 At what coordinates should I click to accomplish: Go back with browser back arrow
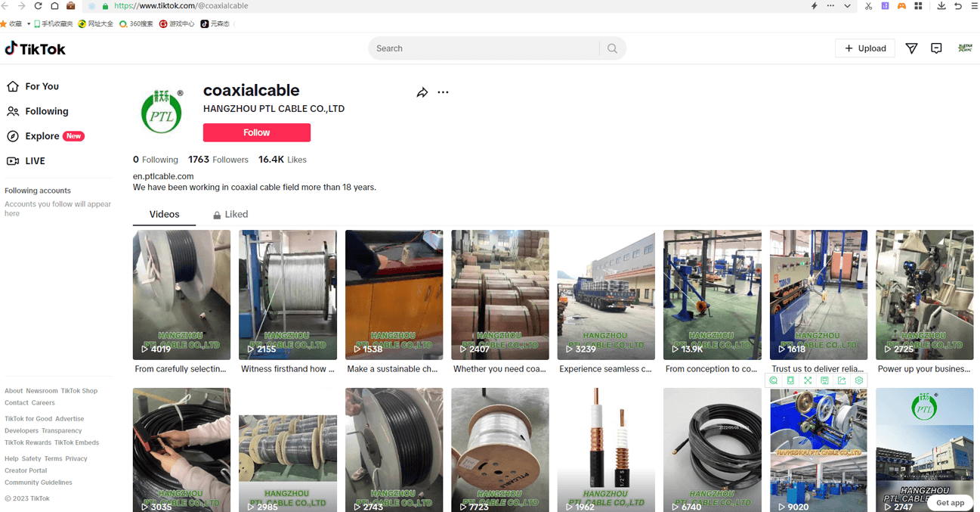pos(5,6)
